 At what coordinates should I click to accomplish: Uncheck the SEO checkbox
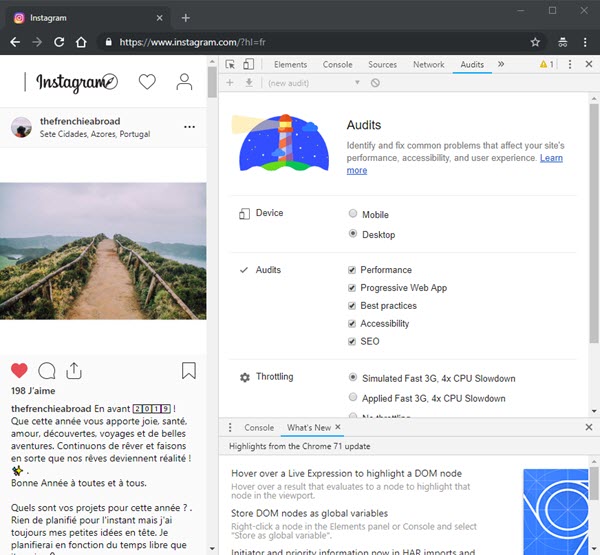[x=352, y=341]
